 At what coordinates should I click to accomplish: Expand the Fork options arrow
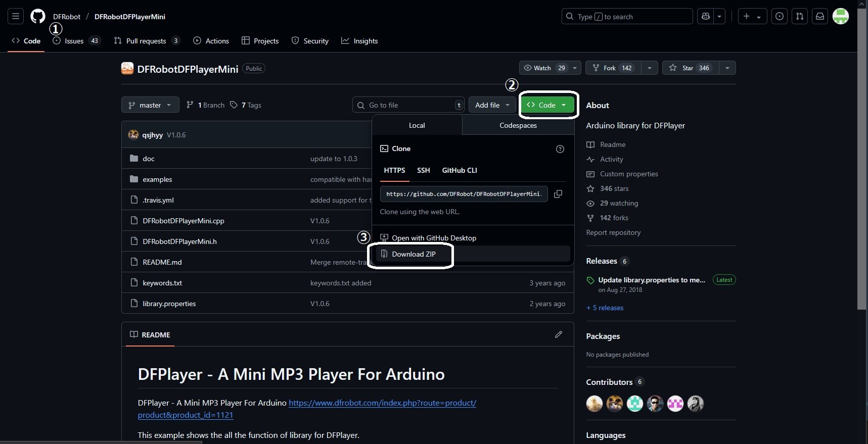(649, 68)
